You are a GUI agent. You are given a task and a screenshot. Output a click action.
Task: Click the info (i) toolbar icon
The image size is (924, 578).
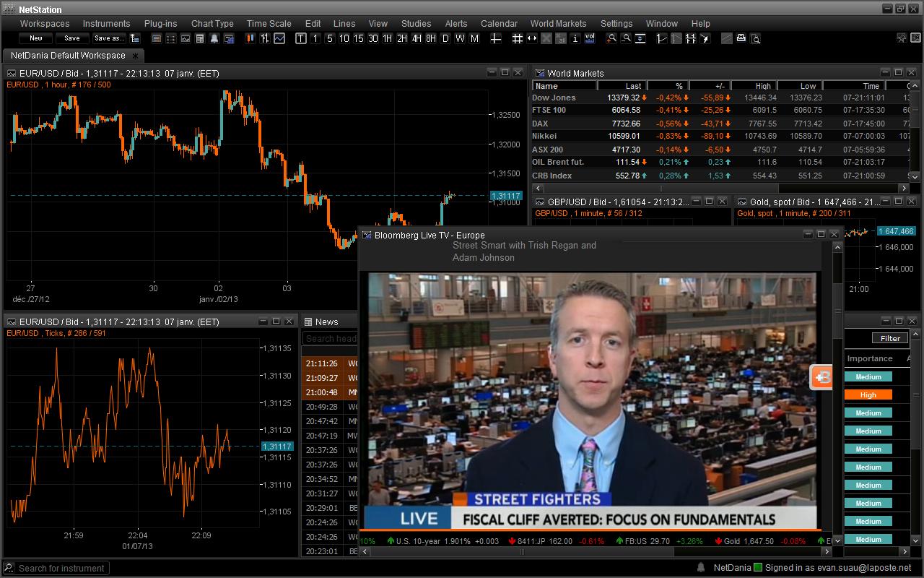click(x=575, y=38)
